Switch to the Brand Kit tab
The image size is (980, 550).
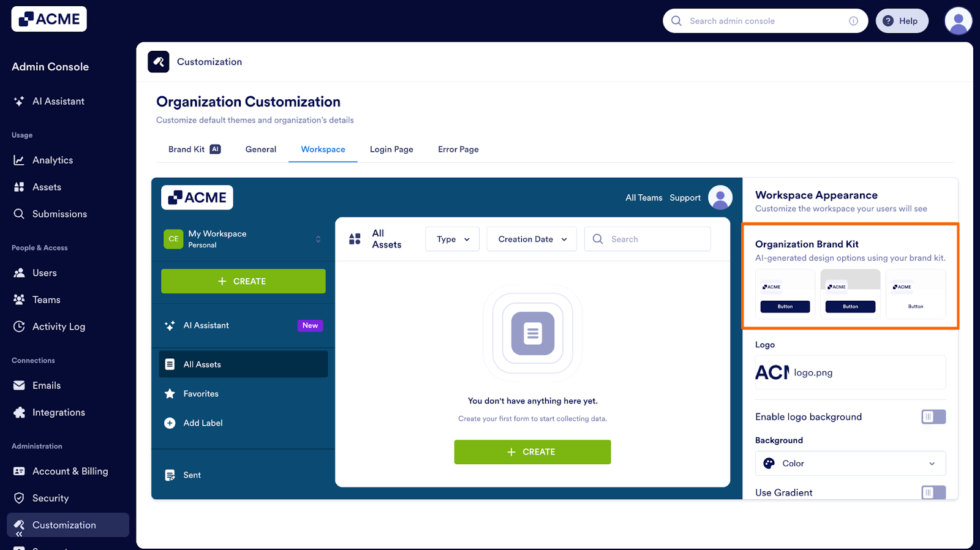click(x=194, y=149)
